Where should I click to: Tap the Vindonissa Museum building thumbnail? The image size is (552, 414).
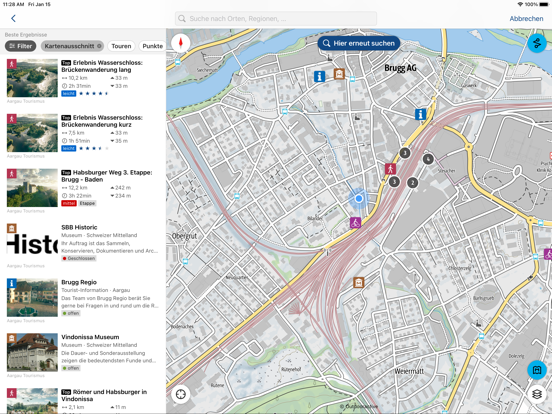(x=32, y=352)
